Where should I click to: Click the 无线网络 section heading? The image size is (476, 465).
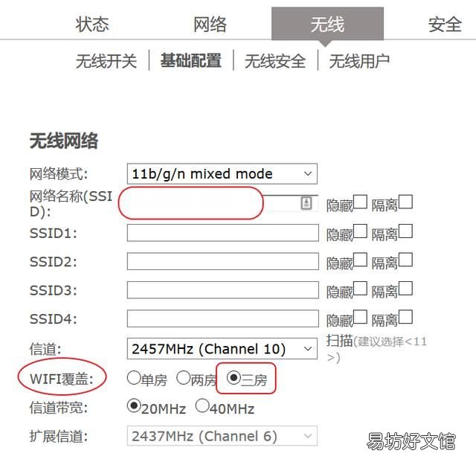[x=64, y=141]
